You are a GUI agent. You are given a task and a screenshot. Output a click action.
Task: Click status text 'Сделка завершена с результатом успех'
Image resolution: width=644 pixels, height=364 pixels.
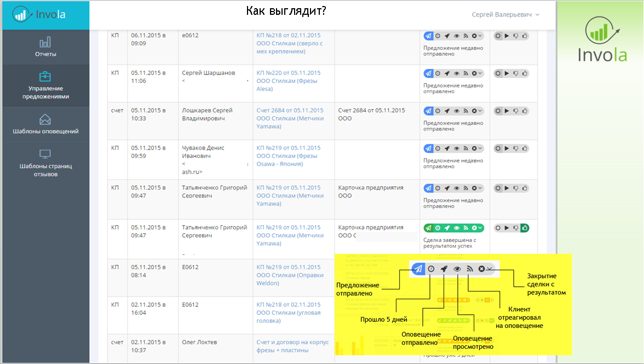point(450,243)
